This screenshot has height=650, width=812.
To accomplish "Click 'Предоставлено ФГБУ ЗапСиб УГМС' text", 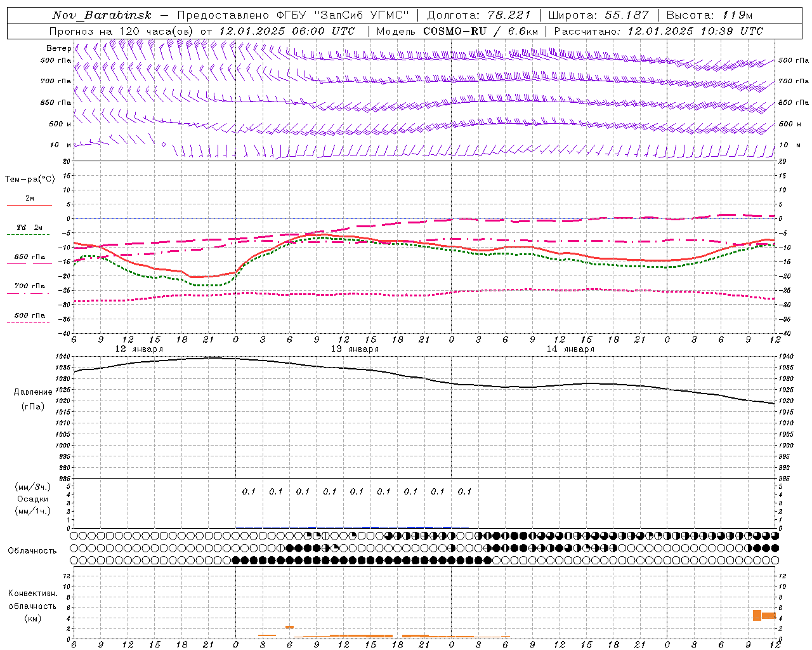I will pos(293,15).
